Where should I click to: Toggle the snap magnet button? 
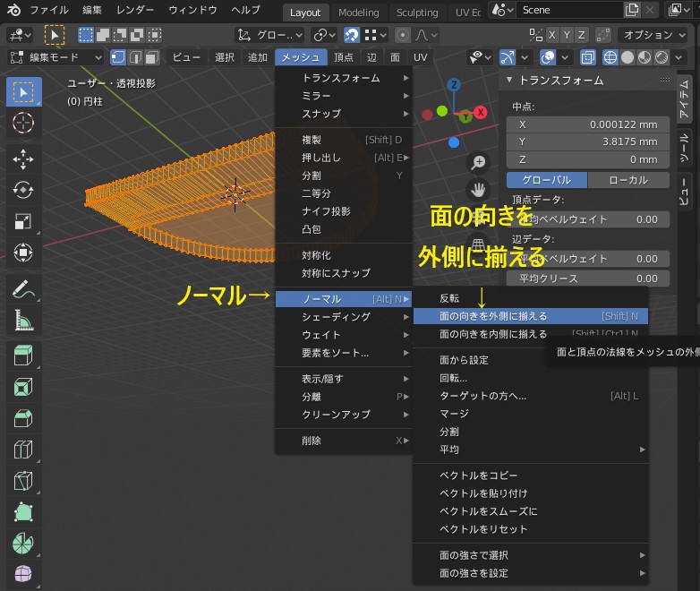pos(352,35)
